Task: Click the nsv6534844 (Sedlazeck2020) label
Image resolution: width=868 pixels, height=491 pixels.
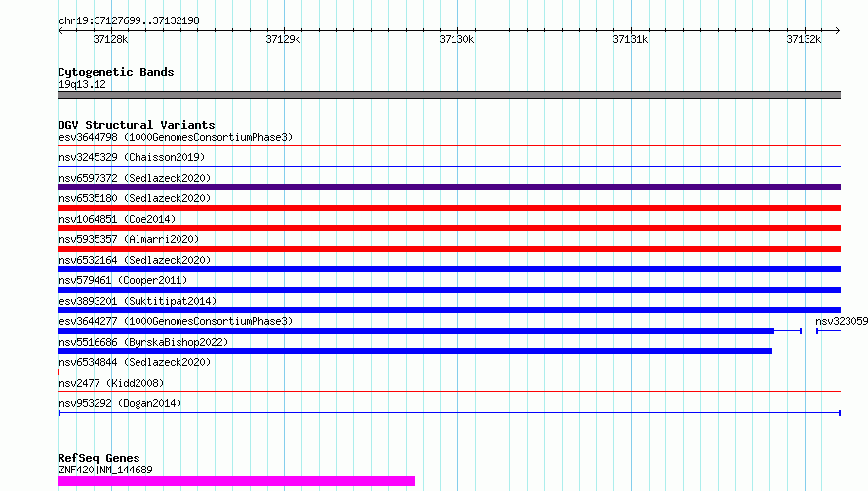Action: pyautogui.click(x=135, y=362)
